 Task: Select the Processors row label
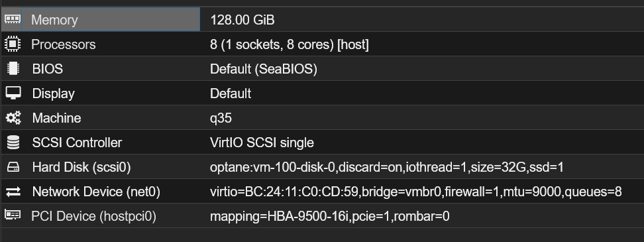[x=63, y=44]
